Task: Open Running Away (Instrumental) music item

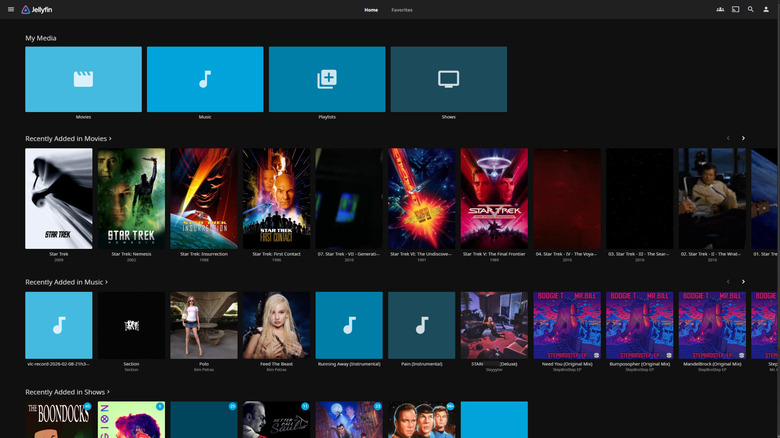Action: 349,325
